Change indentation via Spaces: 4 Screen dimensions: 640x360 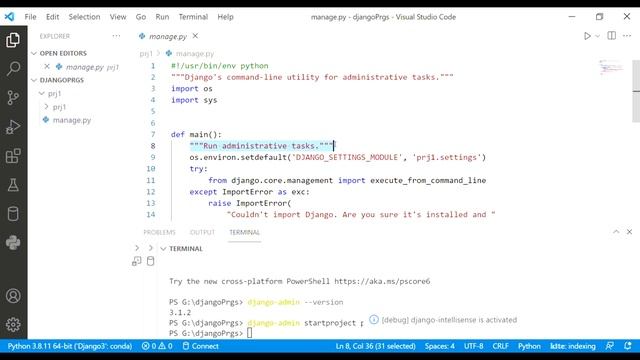(440, 346)
